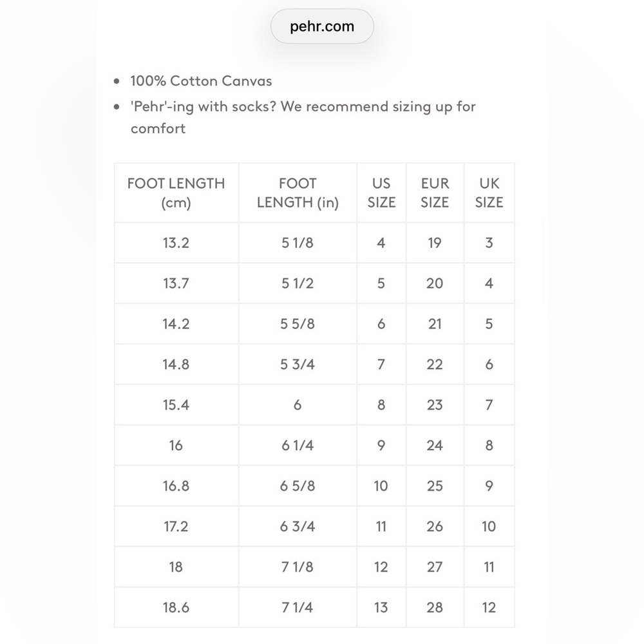
Task: Click the US SIZE column header
Action: (381, 193)
